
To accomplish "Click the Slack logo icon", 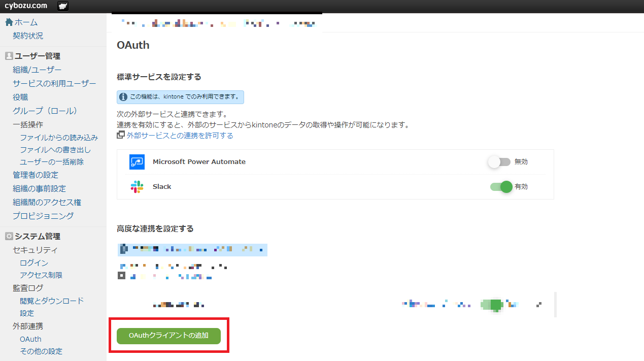I will [137, 187].
